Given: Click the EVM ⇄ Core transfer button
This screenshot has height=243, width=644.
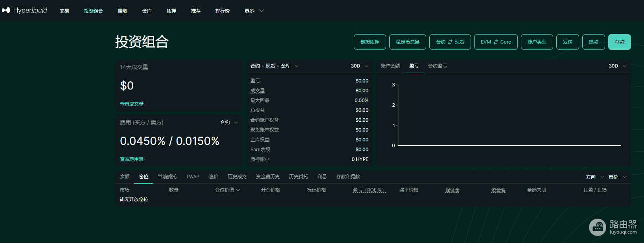Looking at the screenshot, I should [x=496, y=42].
